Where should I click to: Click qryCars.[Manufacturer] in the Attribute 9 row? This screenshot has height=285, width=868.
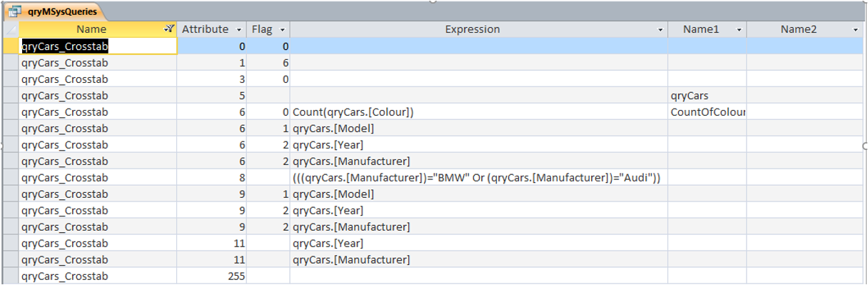(x=479, y=227)
